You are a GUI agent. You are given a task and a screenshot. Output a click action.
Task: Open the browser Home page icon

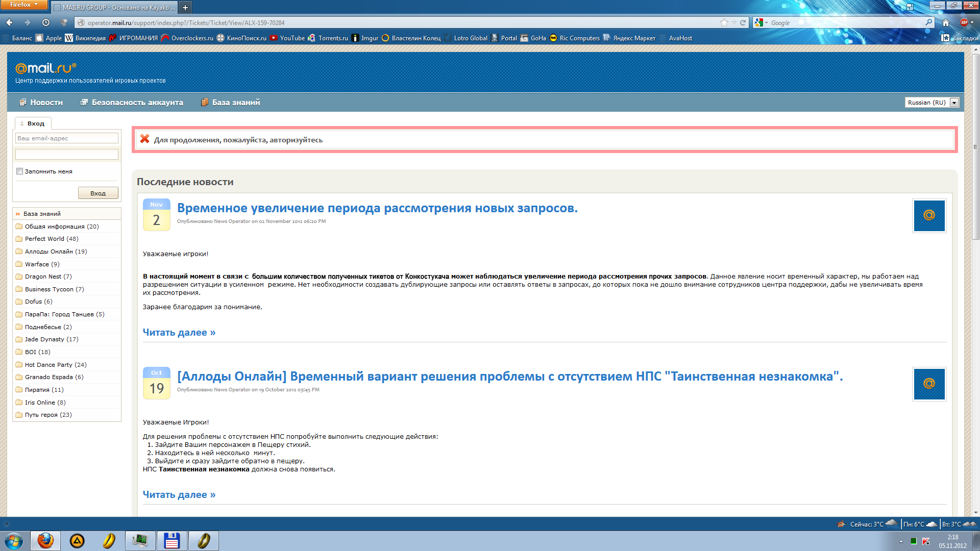pyautogui.click(x=945, y=22)
